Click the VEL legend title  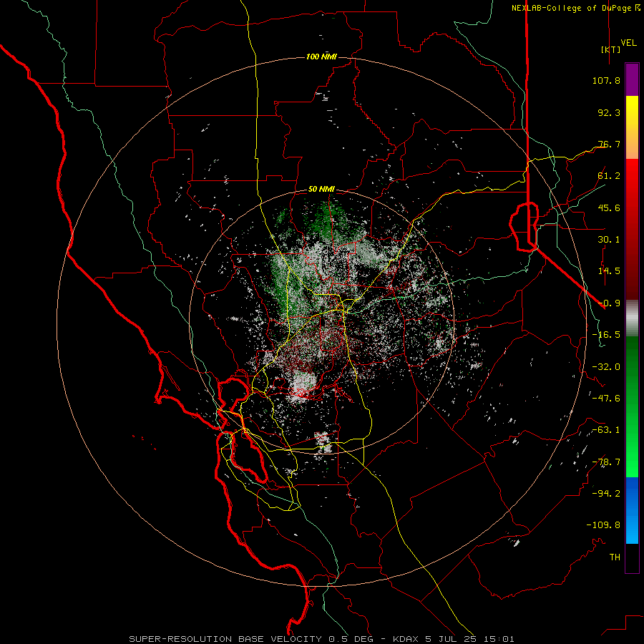629,43
